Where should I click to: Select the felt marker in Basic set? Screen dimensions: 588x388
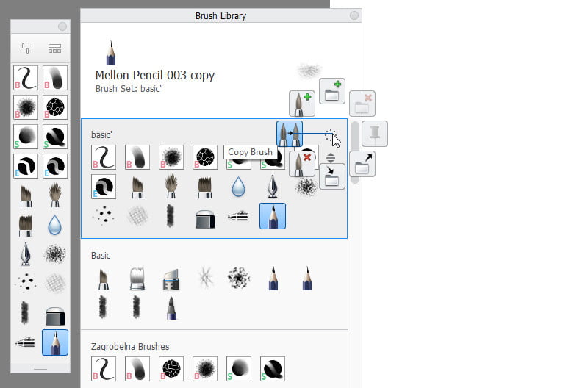coord(171,308)
